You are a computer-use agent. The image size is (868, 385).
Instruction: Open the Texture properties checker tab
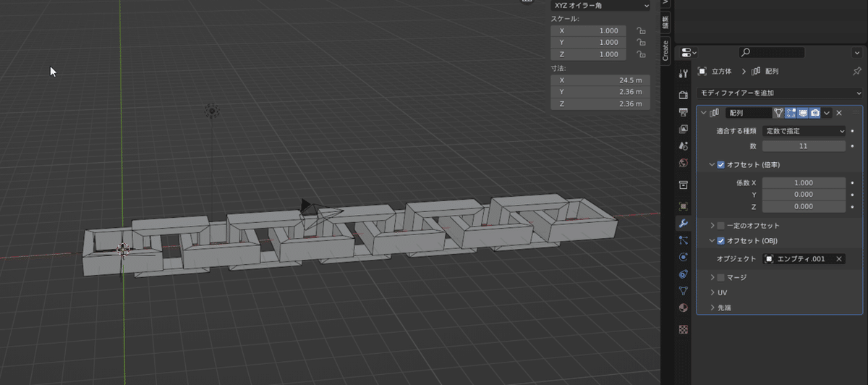[684, 329]
